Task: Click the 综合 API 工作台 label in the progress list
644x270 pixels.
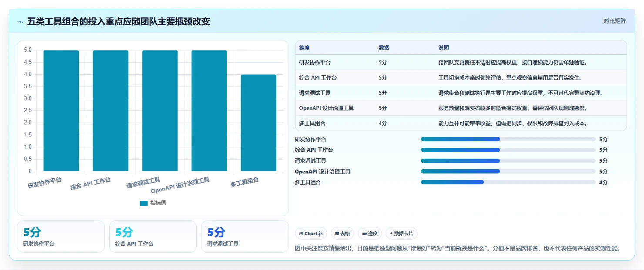Action: [x=314, y=150]
